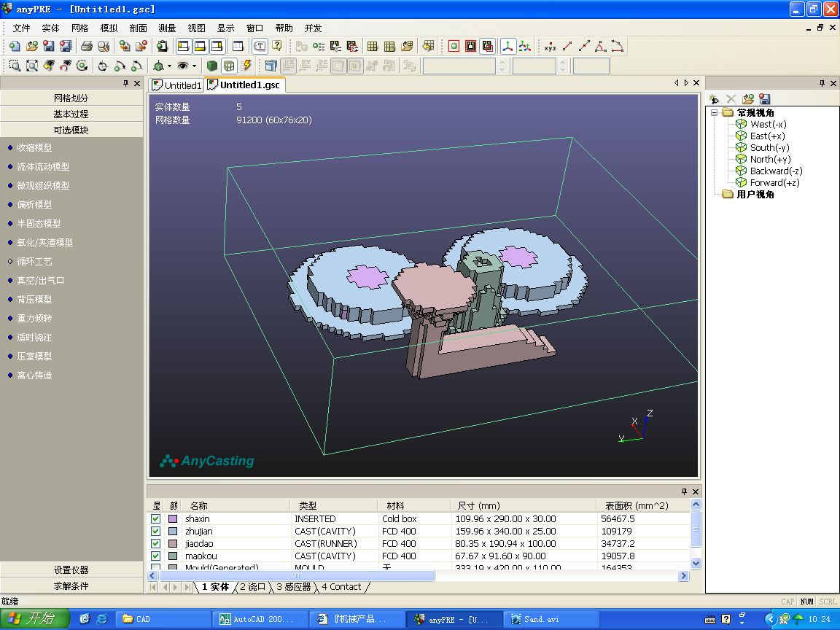
Task: Click the solid green cube shading icon
Action: point(212,66)
